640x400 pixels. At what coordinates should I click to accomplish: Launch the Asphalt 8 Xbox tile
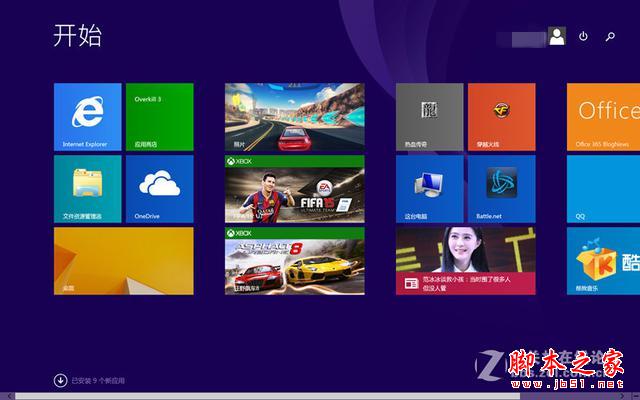[295, 261]
